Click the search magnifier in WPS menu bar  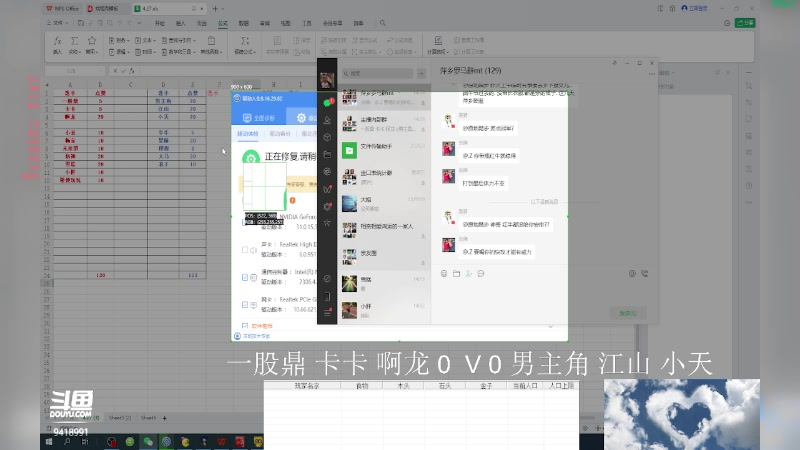[383, 23]
